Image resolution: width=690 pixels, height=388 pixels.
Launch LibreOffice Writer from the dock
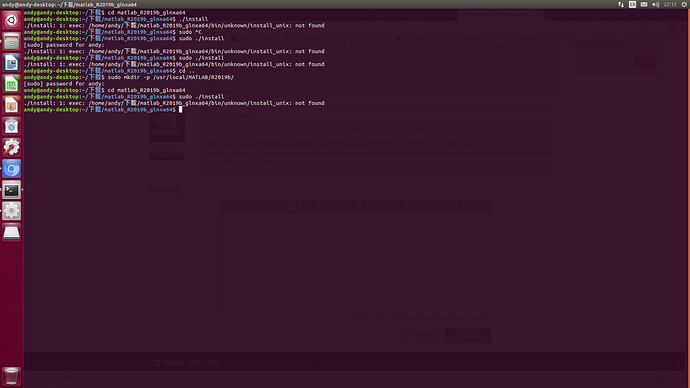(11, 62)
